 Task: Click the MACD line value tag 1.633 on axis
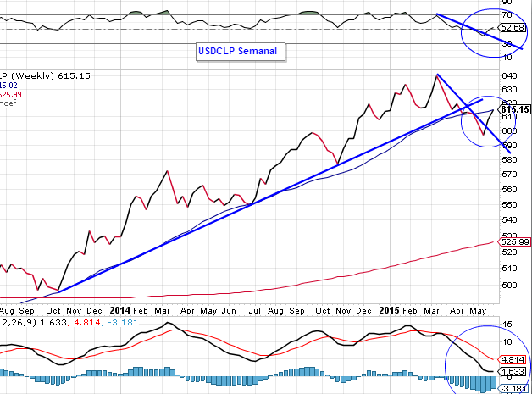pos(513,371)
